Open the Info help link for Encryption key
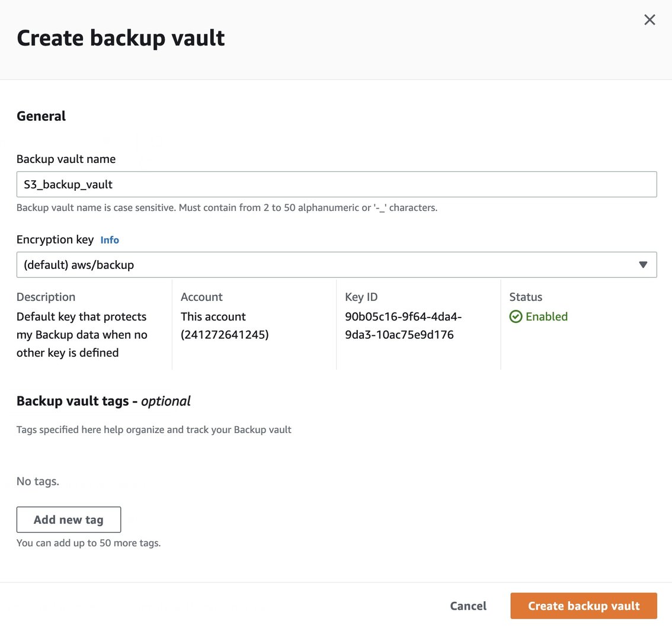 point(110,240)
